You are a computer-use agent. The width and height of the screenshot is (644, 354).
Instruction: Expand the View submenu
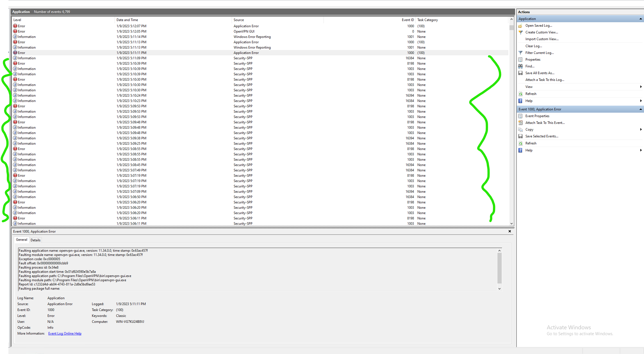point(640,87)
